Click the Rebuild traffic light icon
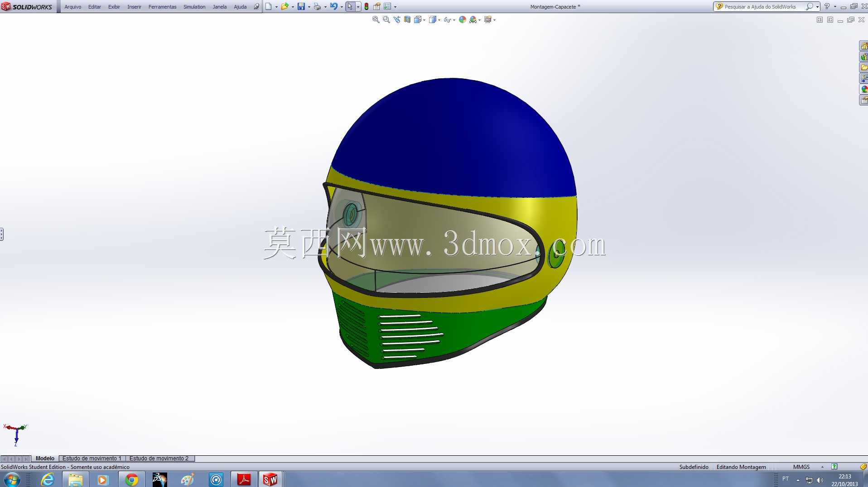Screen dimensions: 868x487 366,6
